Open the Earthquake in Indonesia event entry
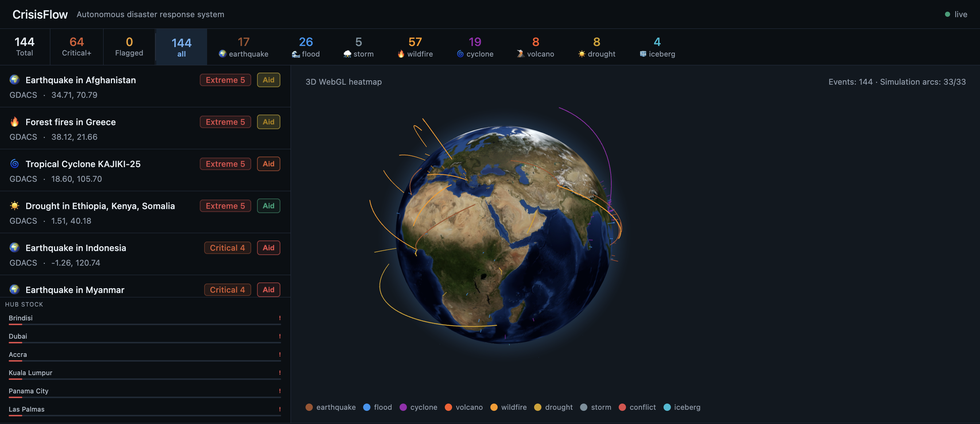The image size is (980, 424). pos(76,248)
